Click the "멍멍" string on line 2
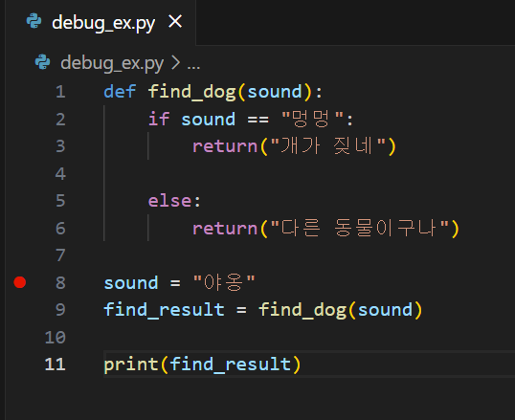The width and height of the screenshot is (515, 420). point(313,119)
